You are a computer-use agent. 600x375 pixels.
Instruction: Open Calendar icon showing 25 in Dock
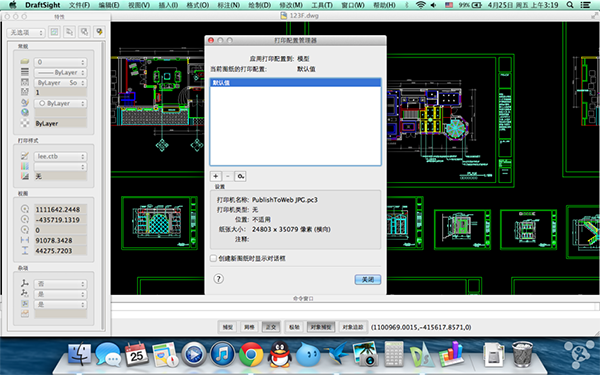tap(137, 354)
